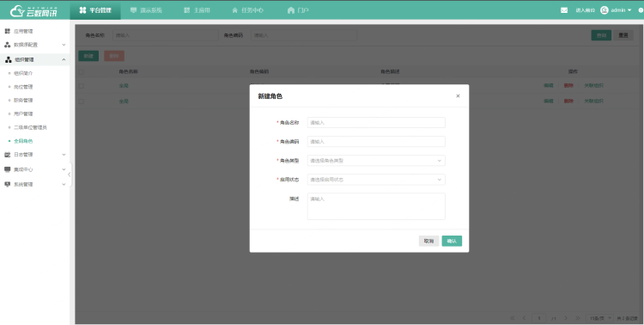Screen dimensions: 644x325
Task: Open 职务管理 in the sidebar
Action: coord(23,101)
